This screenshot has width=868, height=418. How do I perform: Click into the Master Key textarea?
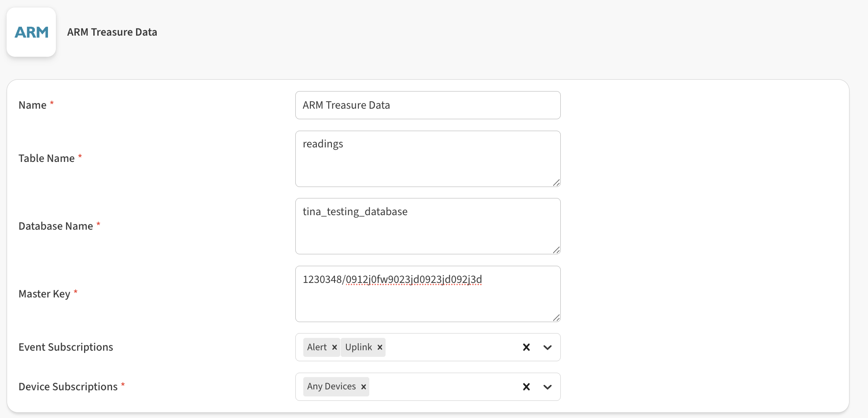(x=428, y=294)
